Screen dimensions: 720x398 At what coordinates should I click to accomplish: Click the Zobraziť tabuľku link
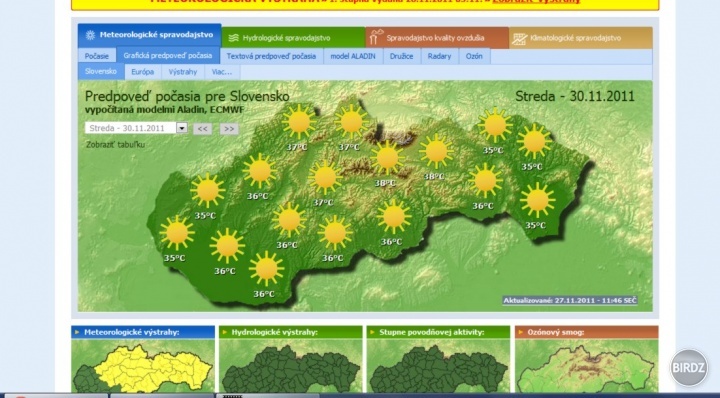pyautogui.click(x=116, y=145)
